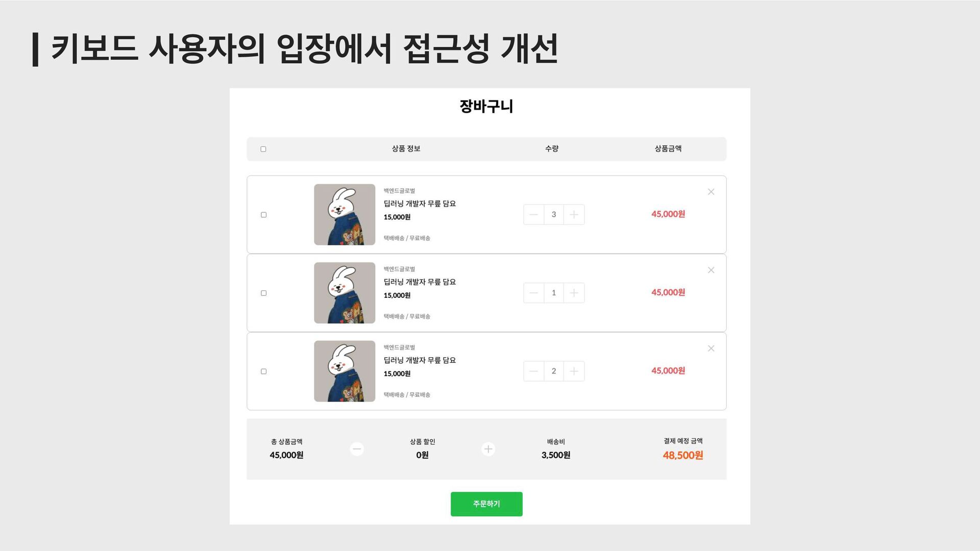
Task: Check the select-all checkbox in header row
Action: coord(263,149)
